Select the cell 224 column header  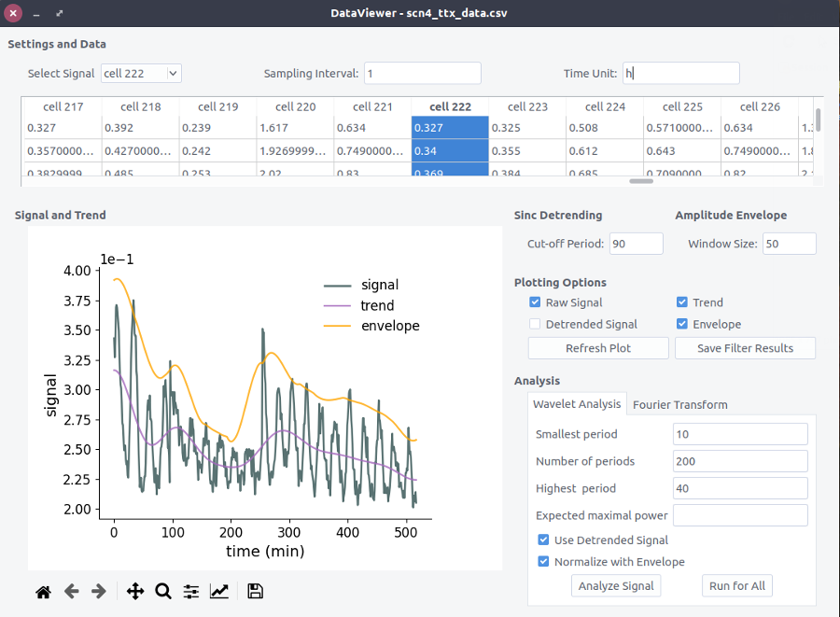point(605,106)
